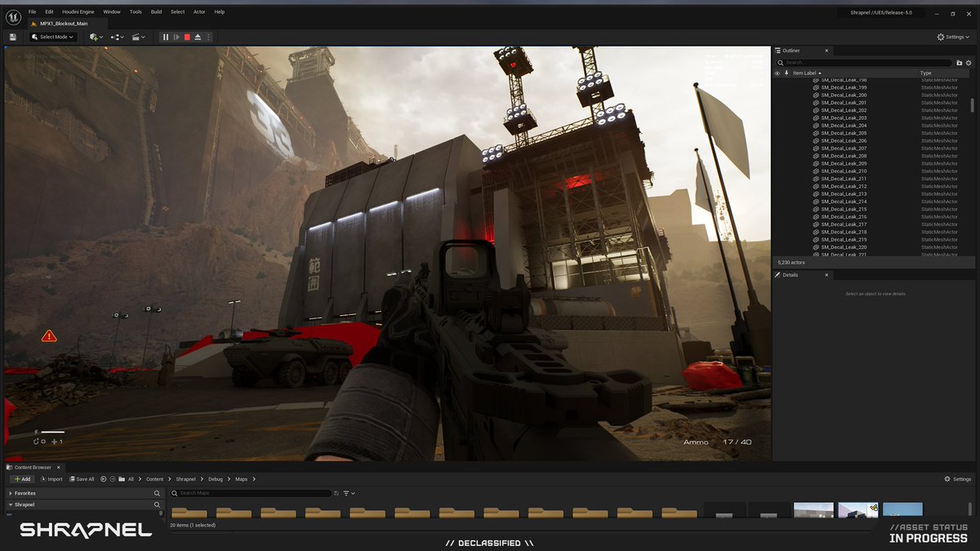The width and height of the screenshot is (980, 551).
Task: Click the mesh icon beside SM_Decal_Leak_218
Action: click(815, 232)
